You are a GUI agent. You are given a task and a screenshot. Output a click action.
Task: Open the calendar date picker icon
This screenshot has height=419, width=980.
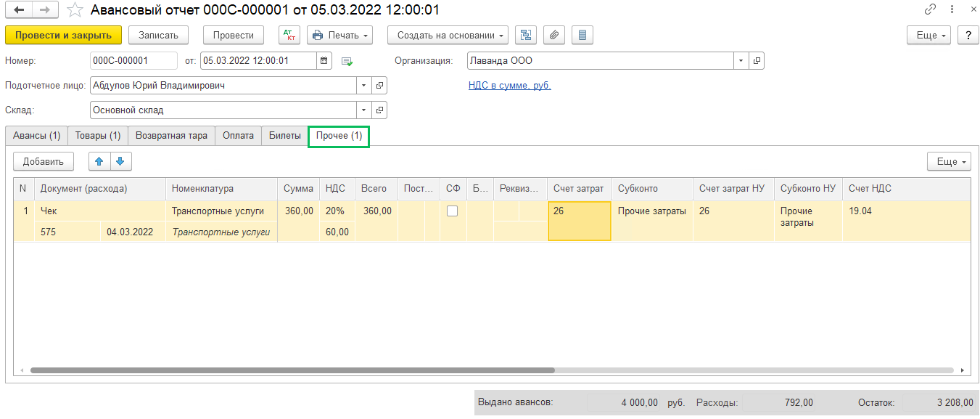tap(325, 61)
